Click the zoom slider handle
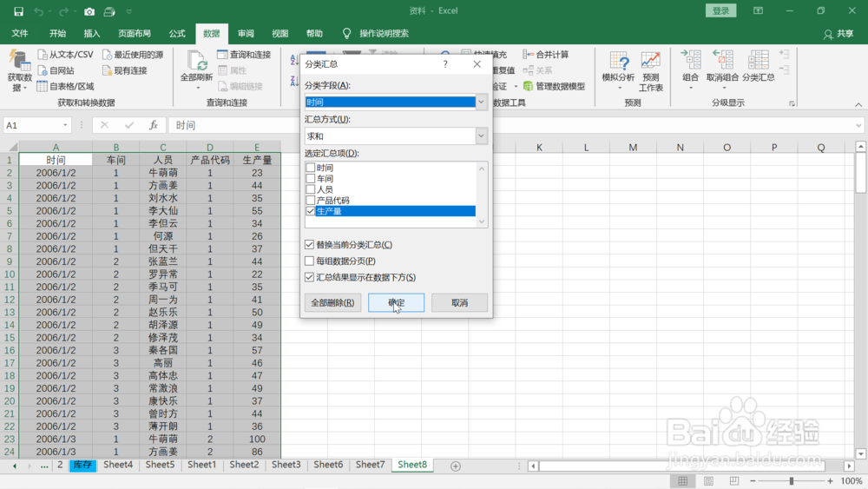This screenshot has height=489, width=868. (792, 480)
